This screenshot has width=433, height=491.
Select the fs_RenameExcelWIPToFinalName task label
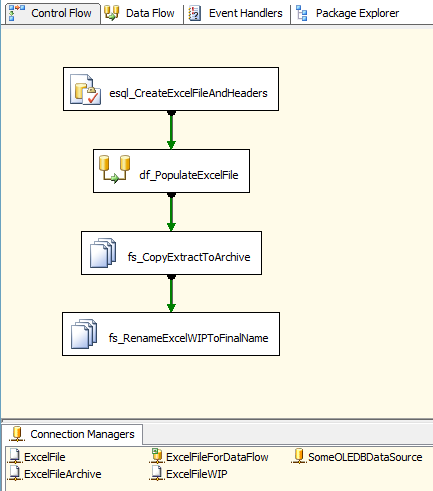189,338
